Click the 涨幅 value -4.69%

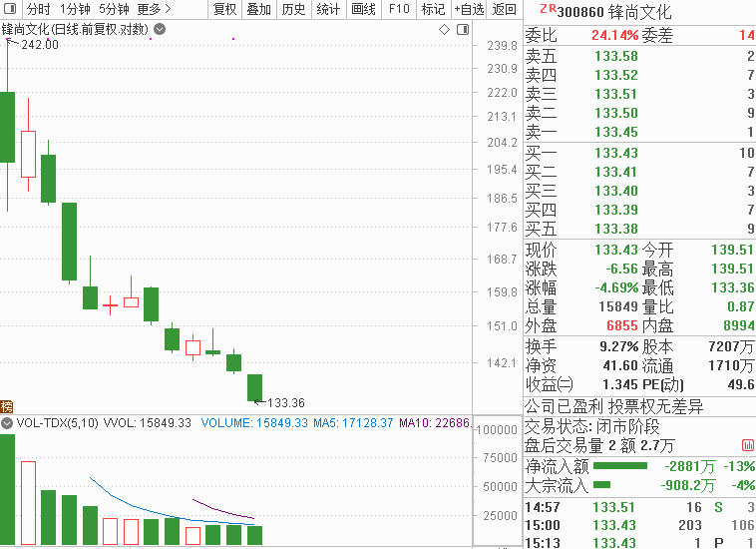[x=616, y=288]
